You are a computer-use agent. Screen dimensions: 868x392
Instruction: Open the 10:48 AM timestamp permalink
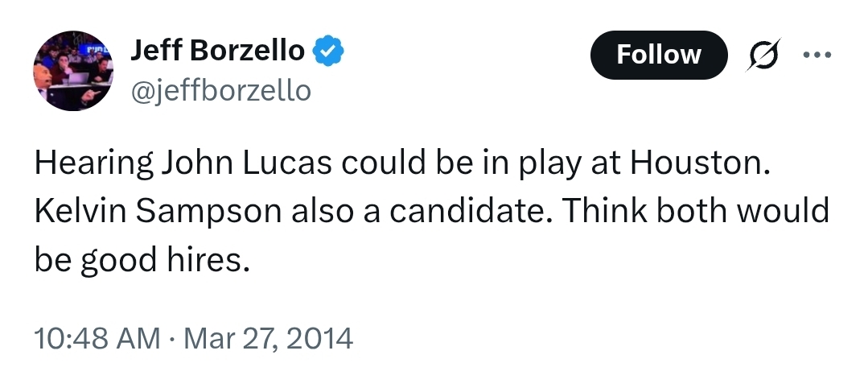97,338
